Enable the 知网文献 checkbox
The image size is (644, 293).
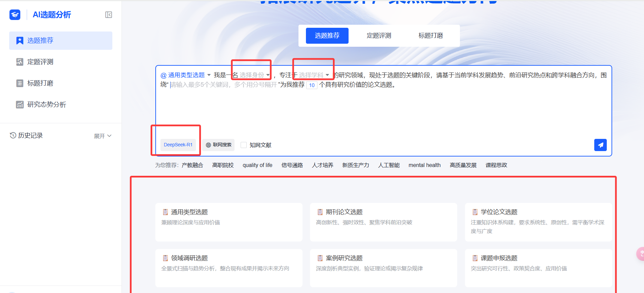(x=244, y=145)
